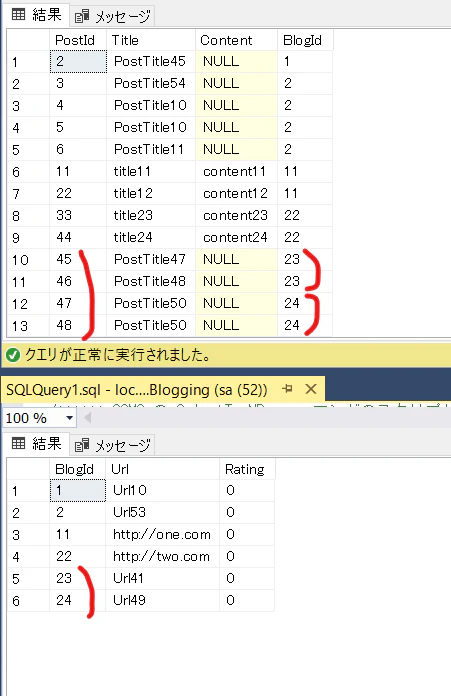Image resolution: width=451 pixels, height=696 pixels.
Task: Select the cell Url41
Action: [162, 578]
